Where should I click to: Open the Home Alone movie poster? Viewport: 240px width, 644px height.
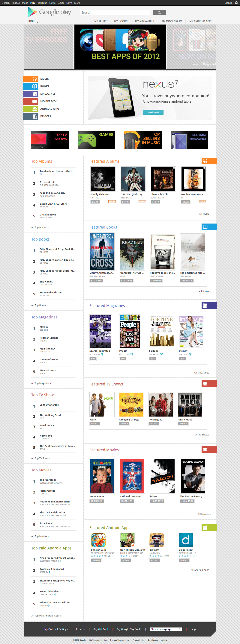[x=102, y=476]
